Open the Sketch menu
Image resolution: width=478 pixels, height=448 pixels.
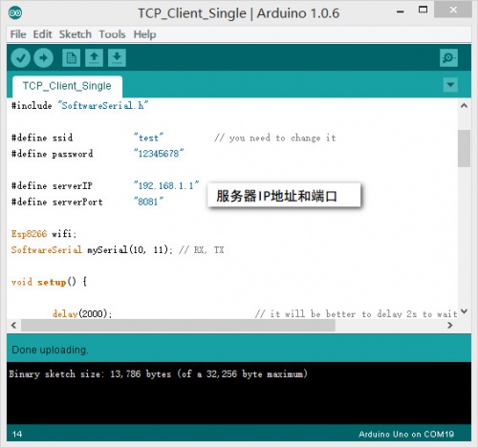[x=76, y=34]
